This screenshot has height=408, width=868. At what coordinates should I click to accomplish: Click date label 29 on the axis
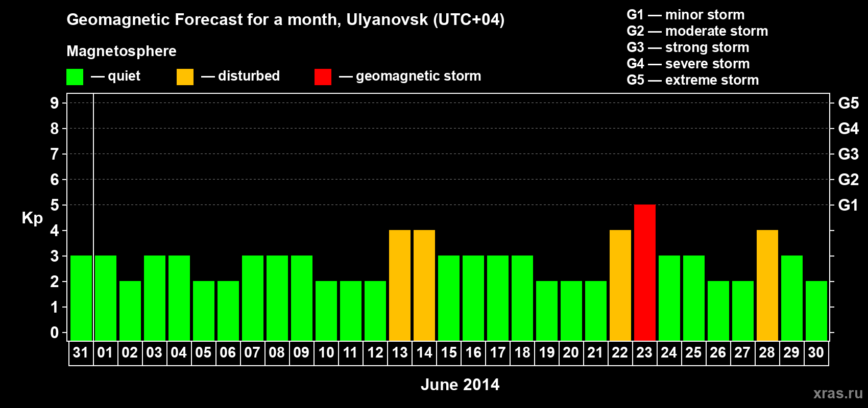791,352
